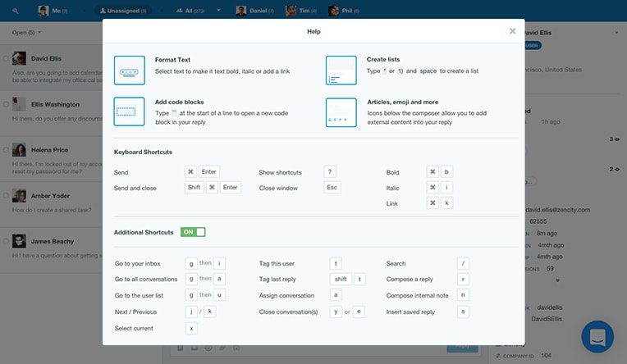Select the Amber Yoder conversation checkbox
The image size is (627, 364).
coord(6,196)
